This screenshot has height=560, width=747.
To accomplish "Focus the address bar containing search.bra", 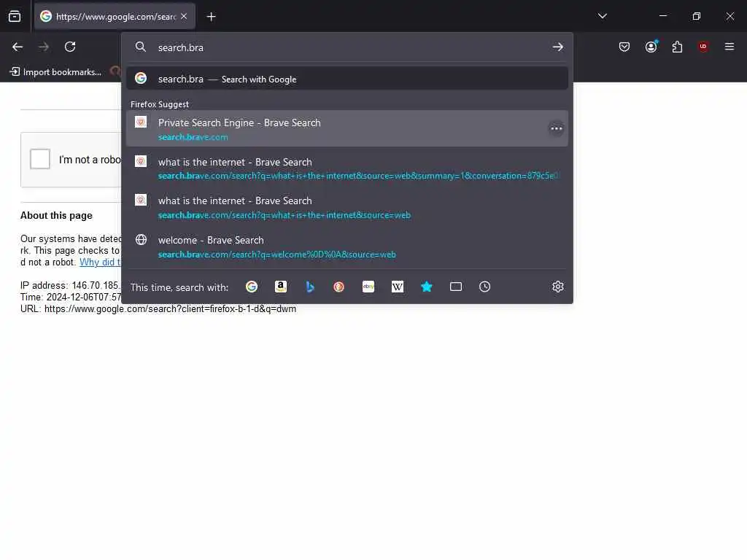I will click(347, 47).
